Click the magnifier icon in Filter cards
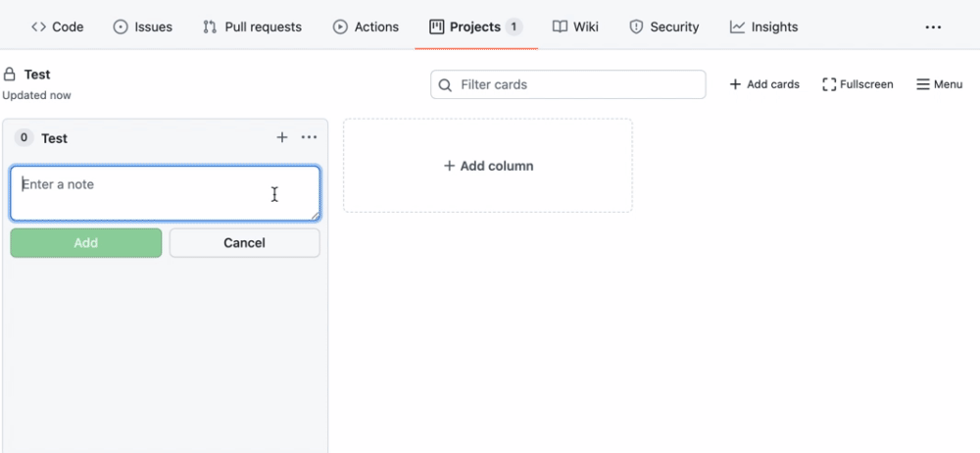Viewport: 980px width, 453px height. (x=446, y=85)
